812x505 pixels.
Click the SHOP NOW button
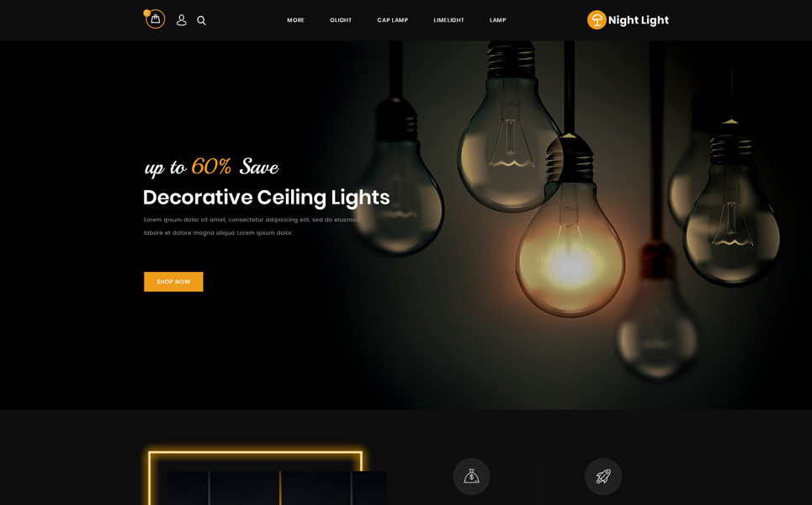tap(173, 282)
